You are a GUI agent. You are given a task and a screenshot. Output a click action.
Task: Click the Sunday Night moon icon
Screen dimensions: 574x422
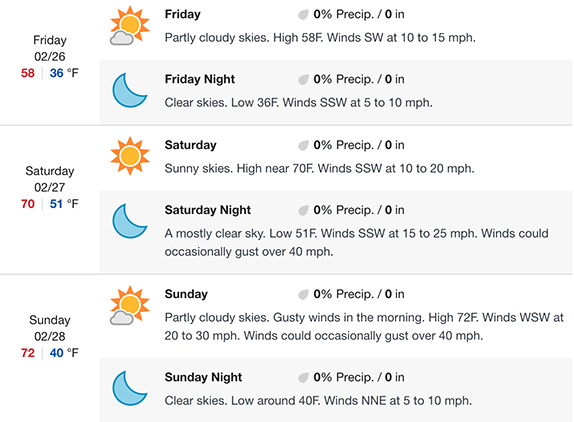pyautogui.click(x=130, y=388)
